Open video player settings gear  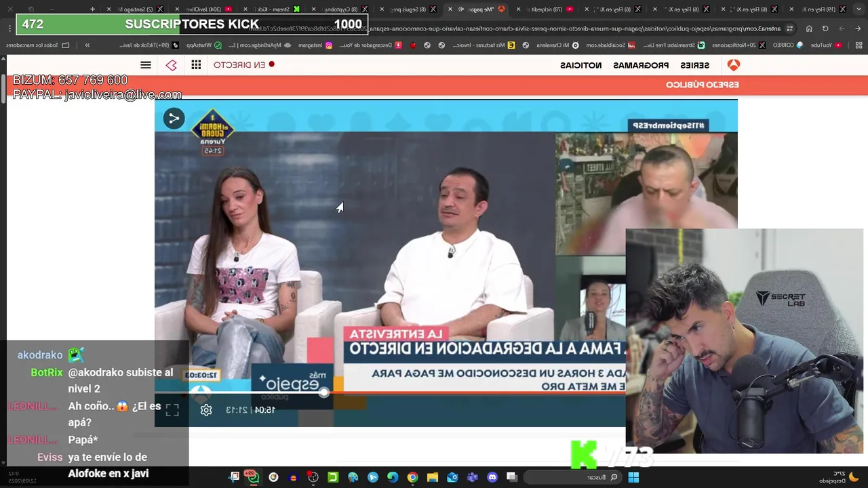[206, 410]
